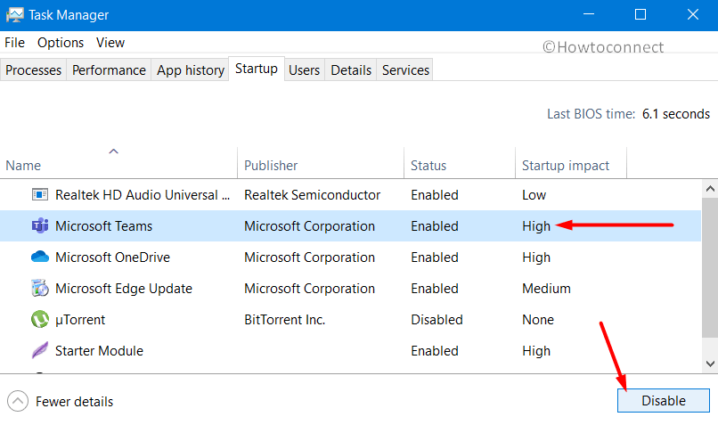Click Realtek Semiconductor publisher cell

pos(312,195)
